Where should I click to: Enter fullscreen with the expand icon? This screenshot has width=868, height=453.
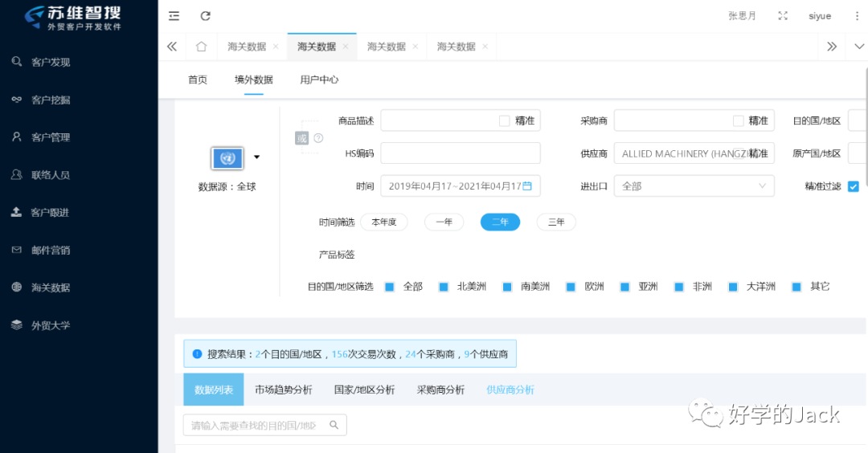pyautogui.click(x=783, y=16)
